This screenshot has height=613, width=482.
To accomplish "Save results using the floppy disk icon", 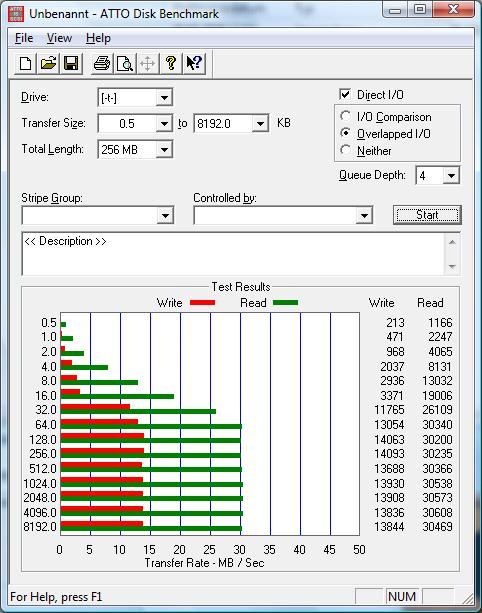I will click(71, 63).
